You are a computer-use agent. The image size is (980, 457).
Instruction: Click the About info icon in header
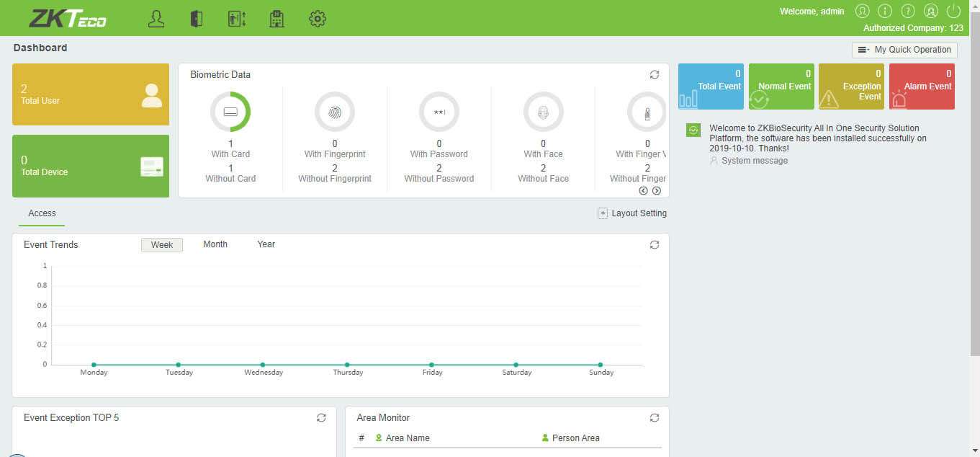pyautogui.click(x=886, y=11)
